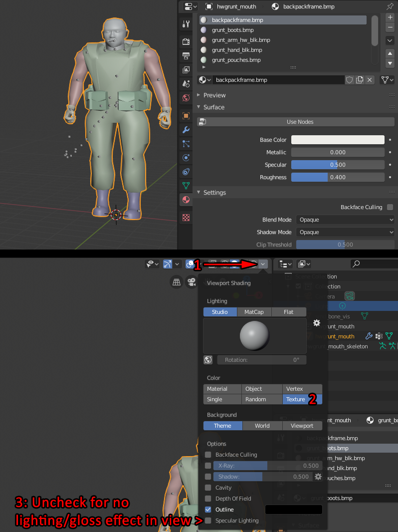
Task: Set background to Viewport
Action: coord(302,426)
